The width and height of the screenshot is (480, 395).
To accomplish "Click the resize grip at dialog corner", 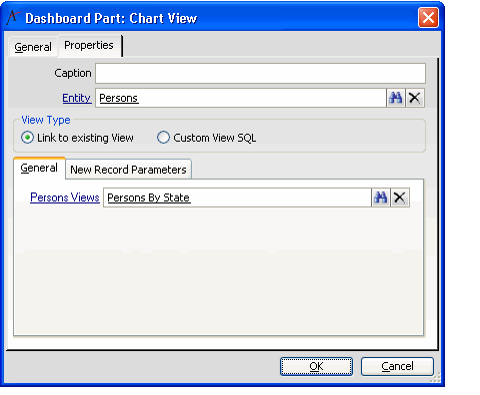I will [x=435, y=377].
